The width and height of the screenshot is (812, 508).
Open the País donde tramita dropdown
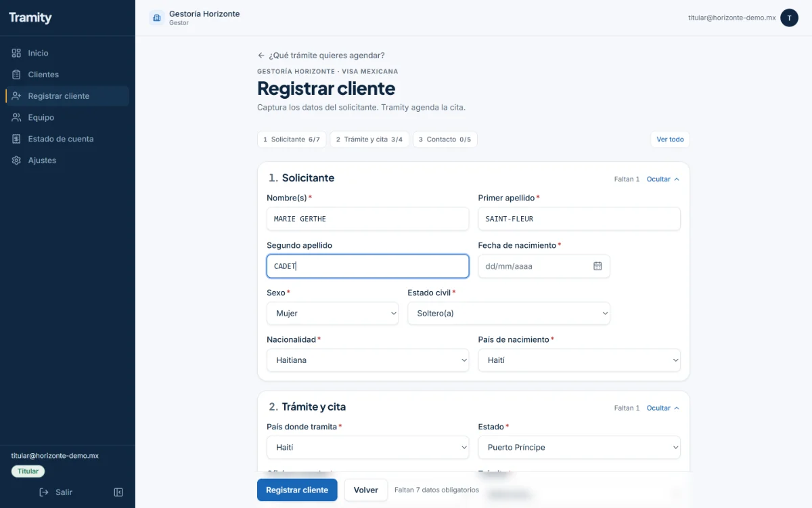(x=368, y=448)
